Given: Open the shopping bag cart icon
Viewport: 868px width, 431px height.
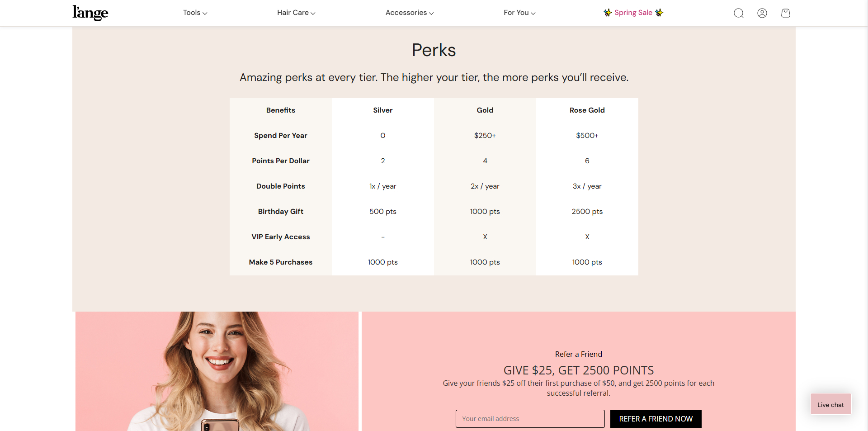Looking at the screenshot, I should (x=786, y=13).
